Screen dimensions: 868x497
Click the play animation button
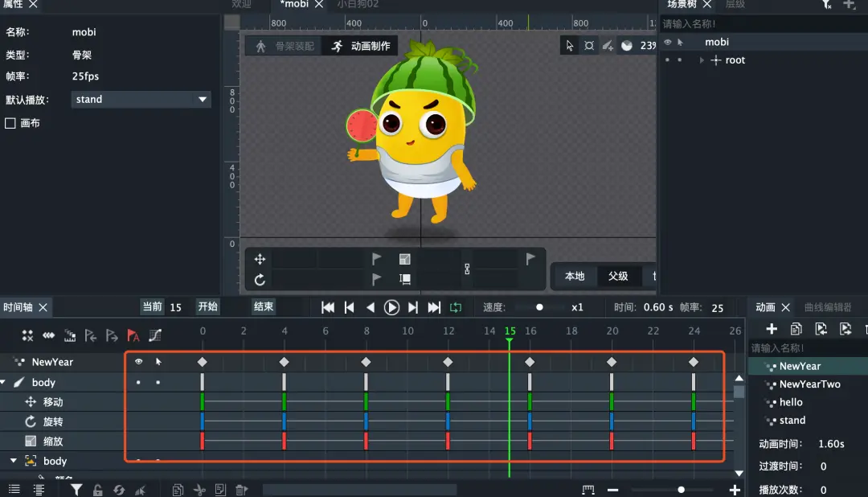[x=391, y=307]
